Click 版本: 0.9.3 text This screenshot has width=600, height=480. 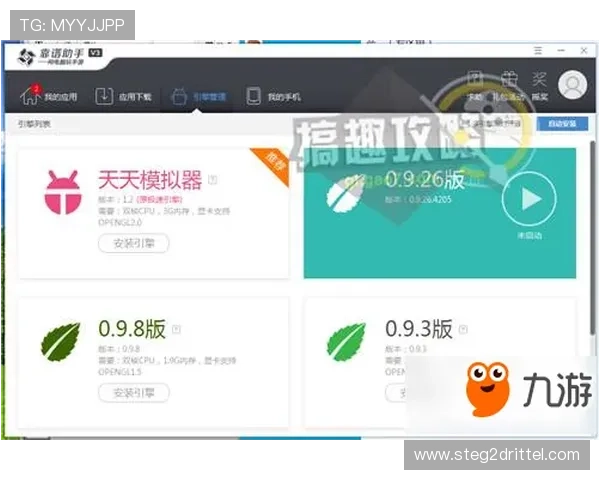tap(406, 349)
